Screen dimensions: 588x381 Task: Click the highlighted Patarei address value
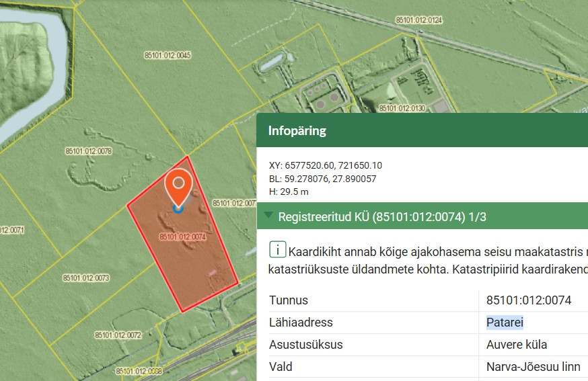505,323
